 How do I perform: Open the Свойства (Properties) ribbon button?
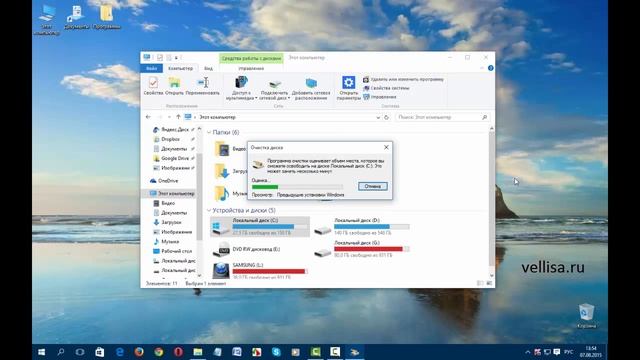coord(153,86)
